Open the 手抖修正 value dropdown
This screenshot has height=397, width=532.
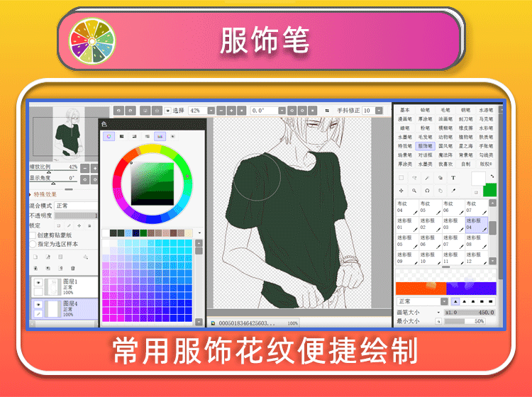pos(379,111)
